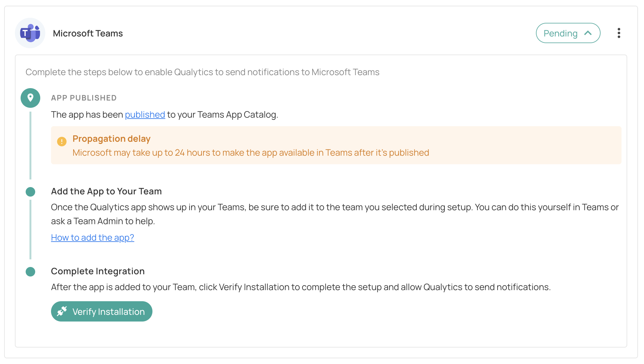The height and width of the screenshot is (364, 644).
Task: Click 'Add the App to Your Team' heading
Action: tap(106, 191)
